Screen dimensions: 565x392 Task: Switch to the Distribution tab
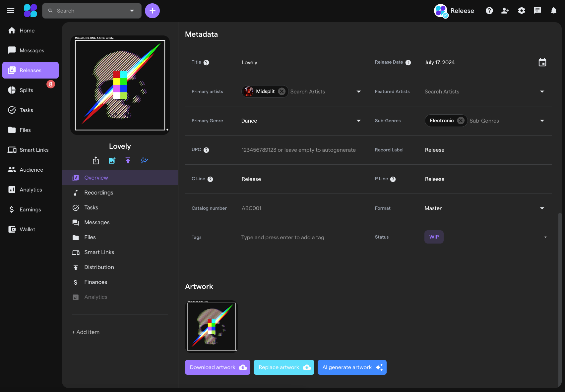click(120, 267)
